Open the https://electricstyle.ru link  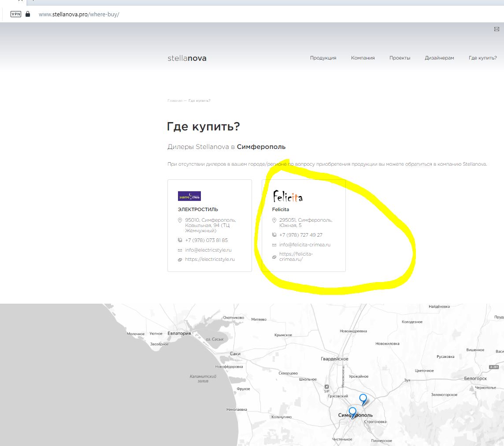point(210,260)
